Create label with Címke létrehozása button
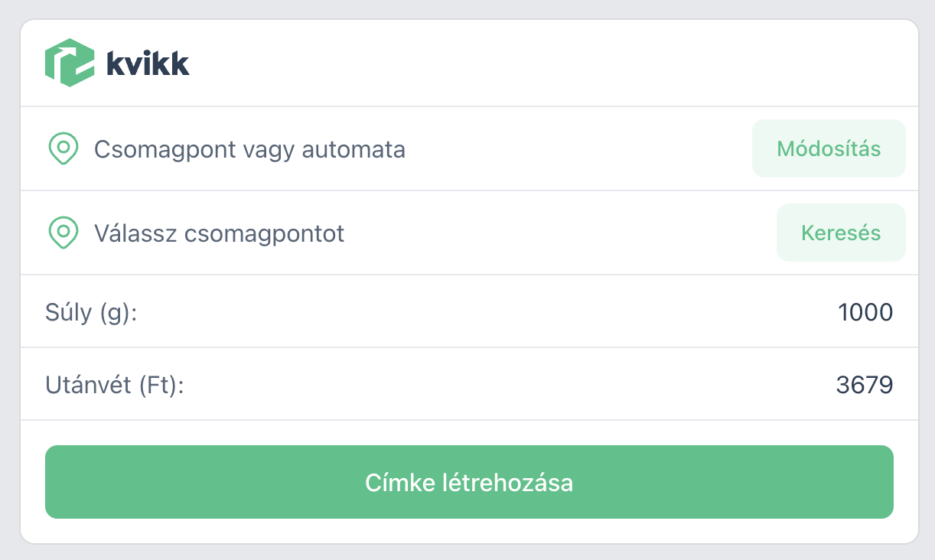 pyautogui.click(x=469, y=482)
